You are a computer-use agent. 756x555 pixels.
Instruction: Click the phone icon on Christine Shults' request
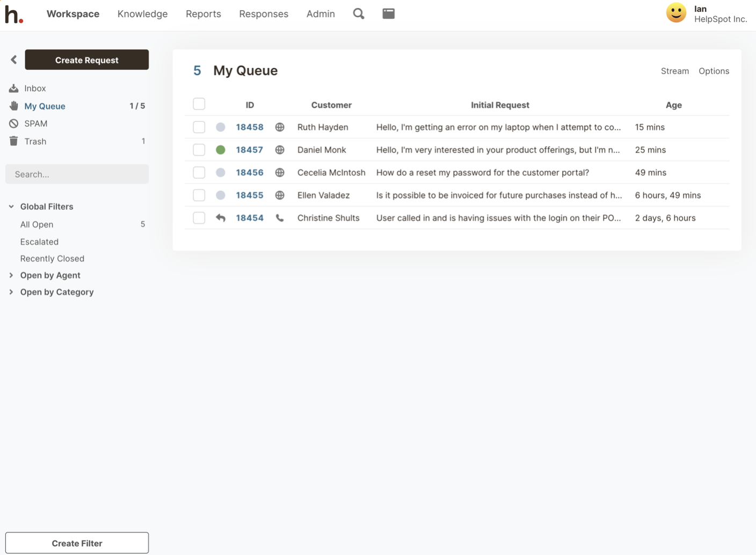(280, 218)
